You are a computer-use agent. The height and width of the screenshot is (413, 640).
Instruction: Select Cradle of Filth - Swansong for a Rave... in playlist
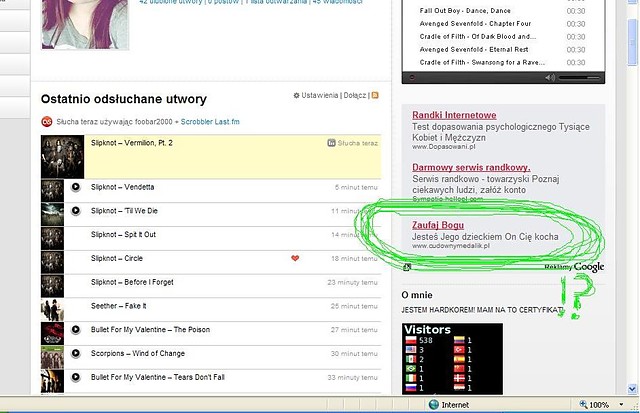[x=482, y=62]
